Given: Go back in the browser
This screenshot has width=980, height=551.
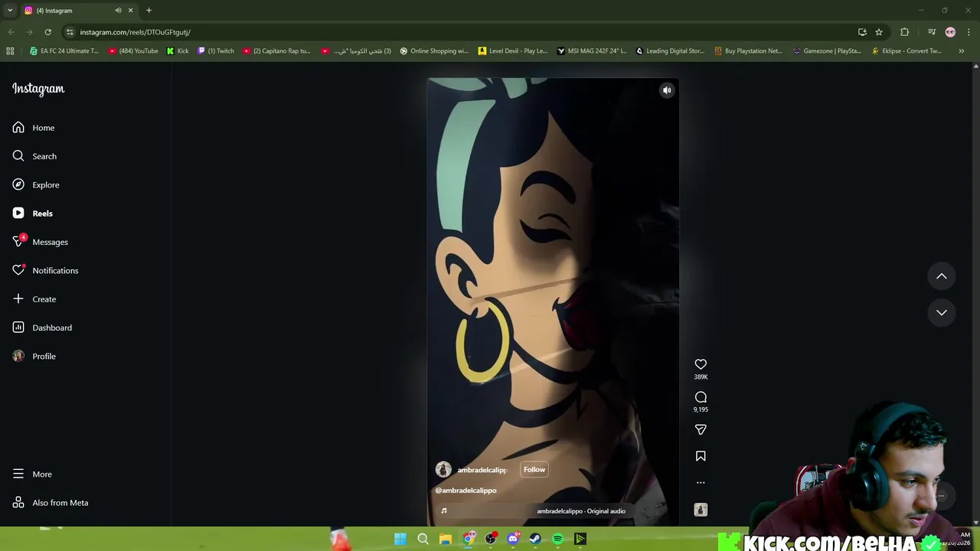Looking at the screenshot, I should [11, 32].
